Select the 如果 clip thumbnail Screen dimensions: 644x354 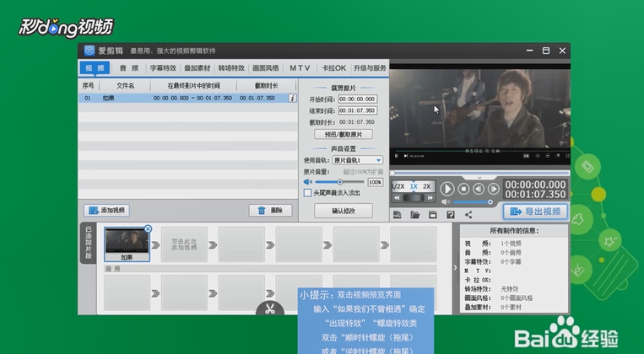(x=127, y=244)
